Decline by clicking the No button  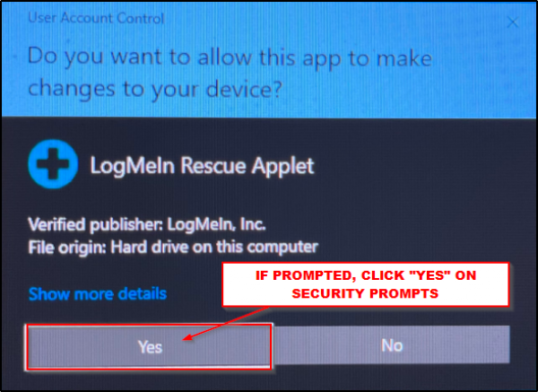coord(392,345)
